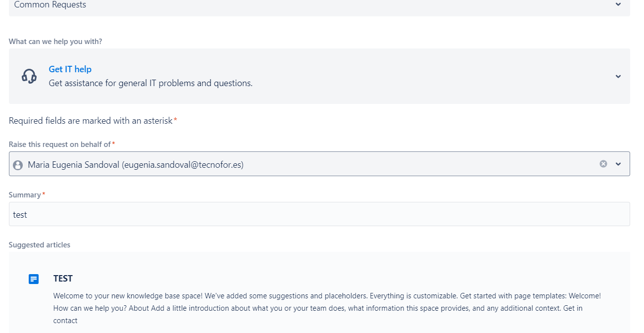644x333 pixels.
Task: Click the red asterisk beside the Summary label
Action: [44, 194]
